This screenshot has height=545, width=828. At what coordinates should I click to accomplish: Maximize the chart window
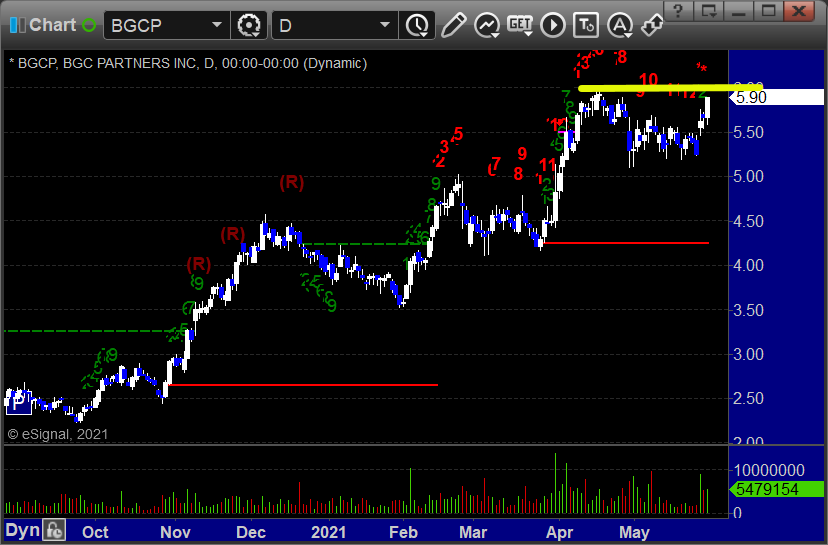pos(769,11)
